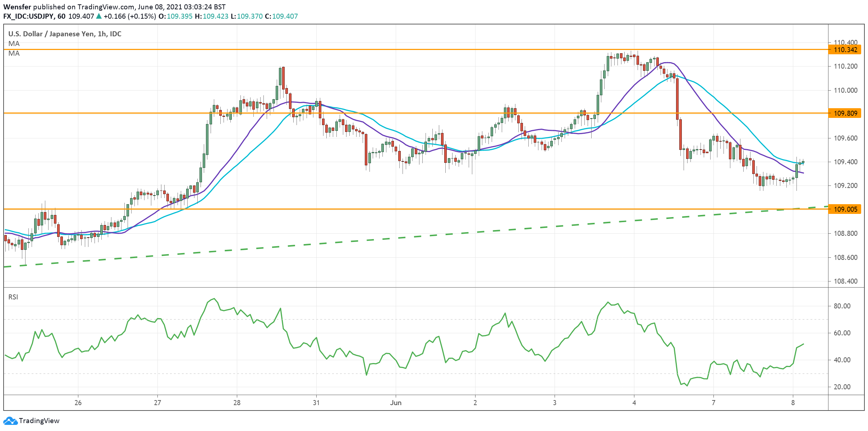Click the RSI 20.00 axis level
The image size is (868, 431).
(x=842, y=387)
